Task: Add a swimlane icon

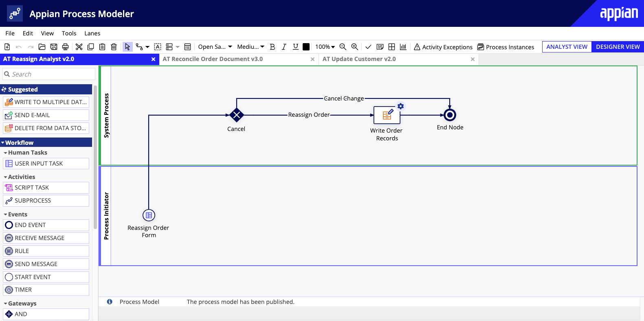Action: pyautogui.click(x=169, y=47)
